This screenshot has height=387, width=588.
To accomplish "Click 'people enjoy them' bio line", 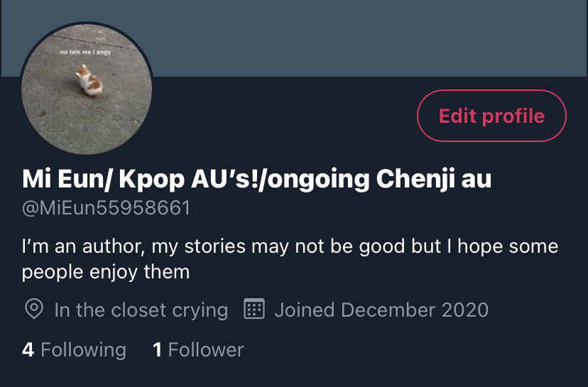I will (106, 272).
